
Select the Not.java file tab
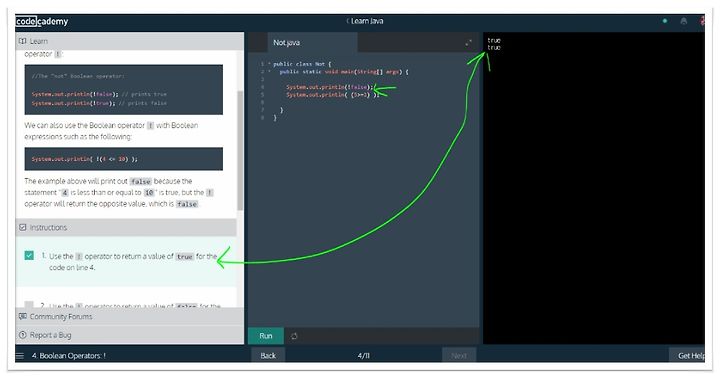point(312,43)
